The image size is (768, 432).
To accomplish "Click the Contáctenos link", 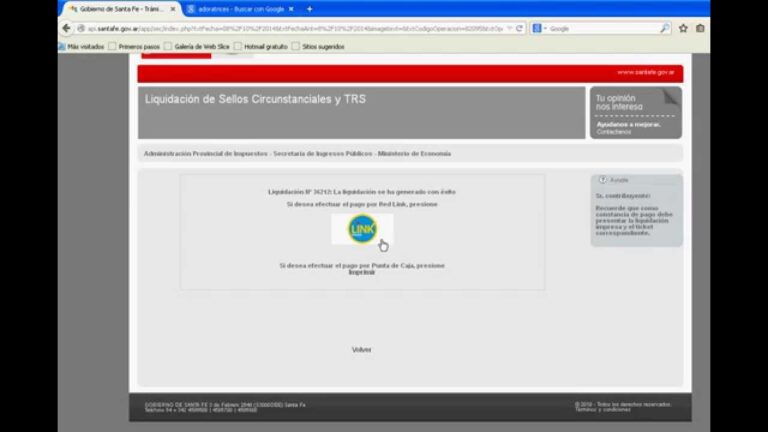I will 614,132.
